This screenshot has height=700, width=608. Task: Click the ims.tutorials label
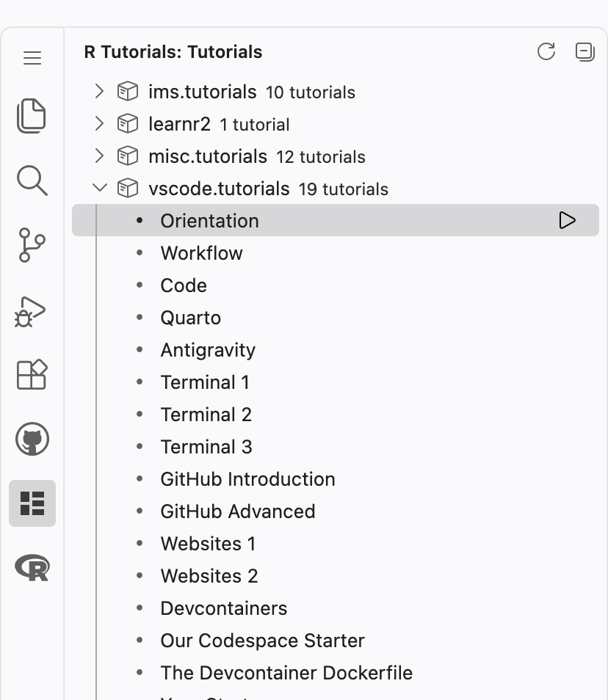pos(203,92)
